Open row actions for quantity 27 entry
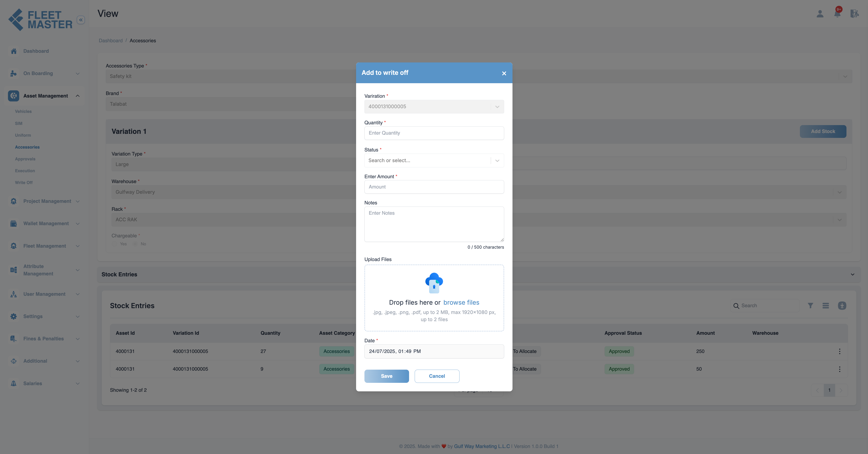The image size is (868, 454). coord(839,351)
